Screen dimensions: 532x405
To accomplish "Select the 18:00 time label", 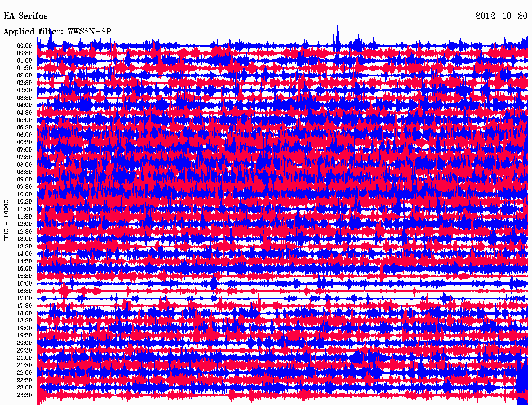I will coord(24,314).
